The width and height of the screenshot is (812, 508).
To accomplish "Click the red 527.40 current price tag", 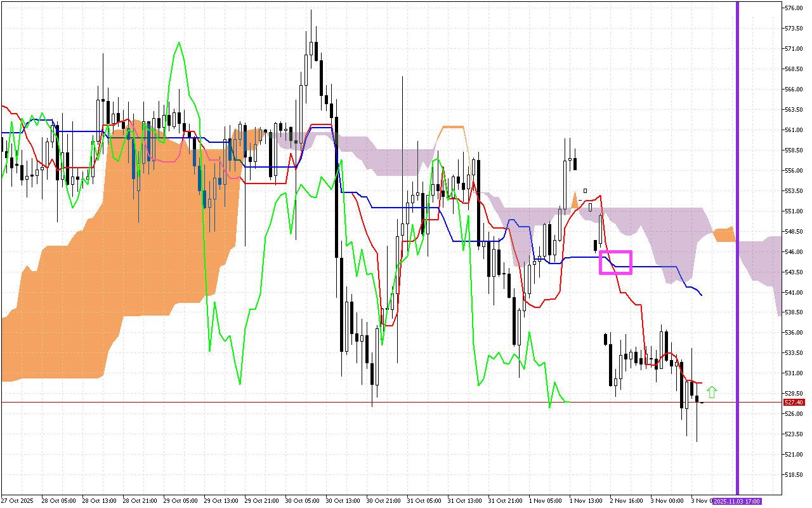I will click(x=794, y=403).
